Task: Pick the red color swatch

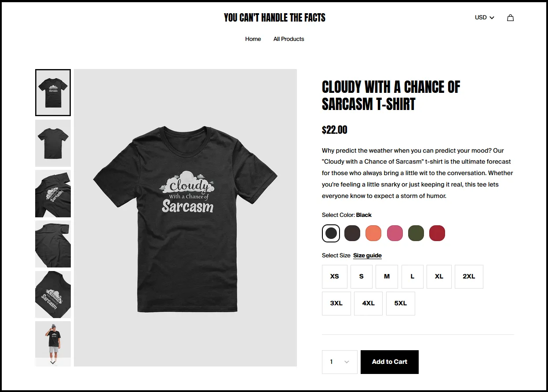Action: 437,233
